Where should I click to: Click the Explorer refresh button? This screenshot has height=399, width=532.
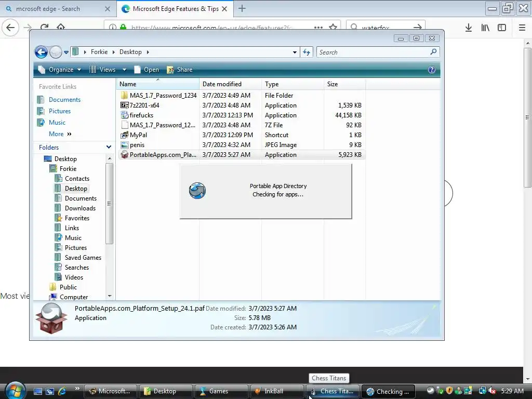(x=307, y=52)
